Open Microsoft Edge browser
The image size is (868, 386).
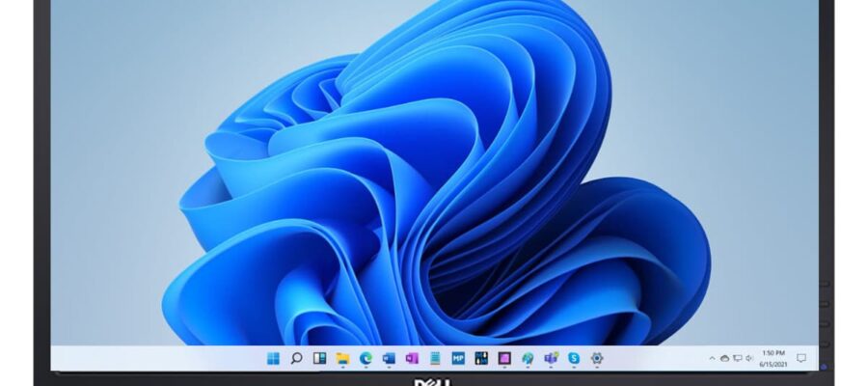(x=366, y=358)
